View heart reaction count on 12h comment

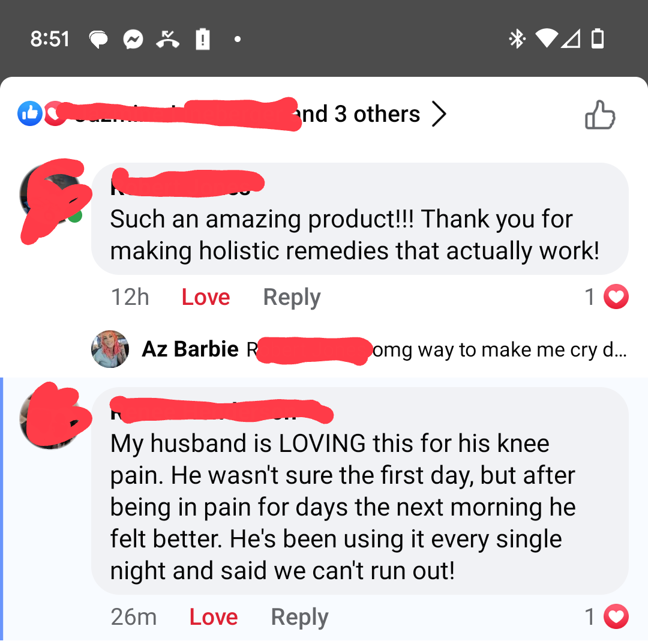(606, 296)
